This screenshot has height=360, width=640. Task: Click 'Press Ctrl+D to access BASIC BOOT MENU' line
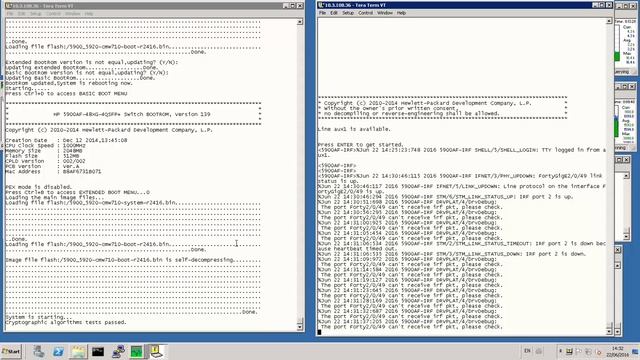click(x=66, y=93)
